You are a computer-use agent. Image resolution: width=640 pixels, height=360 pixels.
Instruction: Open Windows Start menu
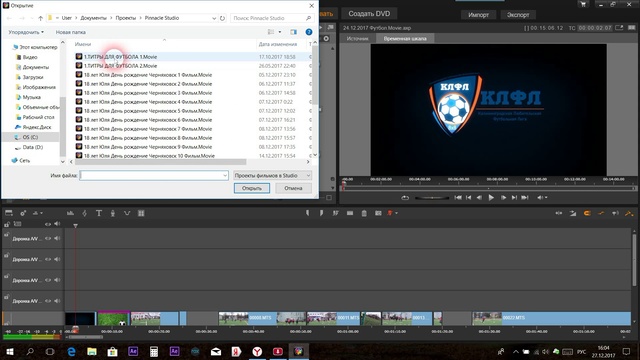(x=10, y=351)
